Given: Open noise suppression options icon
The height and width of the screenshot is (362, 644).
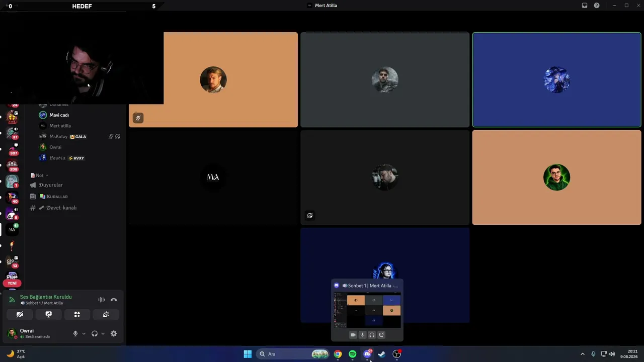Looking at the screenshot, I should pyautogui.click(x=102, y=300).
